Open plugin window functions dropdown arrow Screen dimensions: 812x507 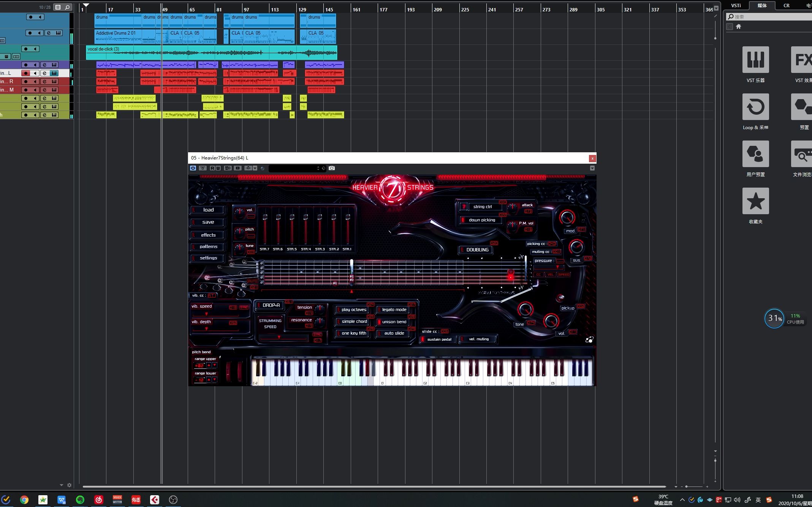(592, 168)
